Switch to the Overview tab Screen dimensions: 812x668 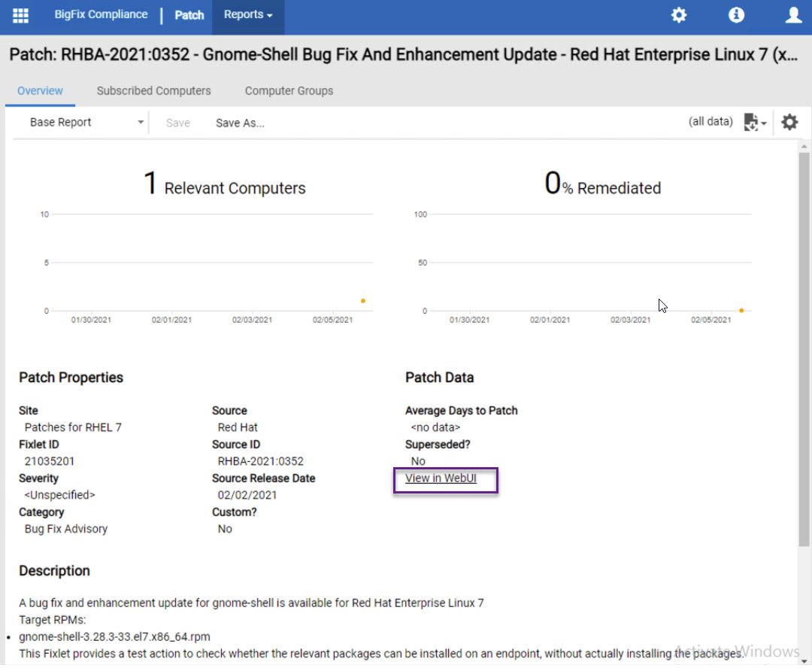click(x=40, y=91)
